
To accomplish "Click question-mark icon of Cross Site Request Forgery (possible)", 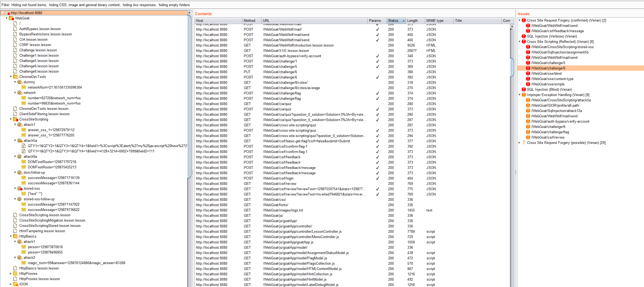I will pos(524,143).
